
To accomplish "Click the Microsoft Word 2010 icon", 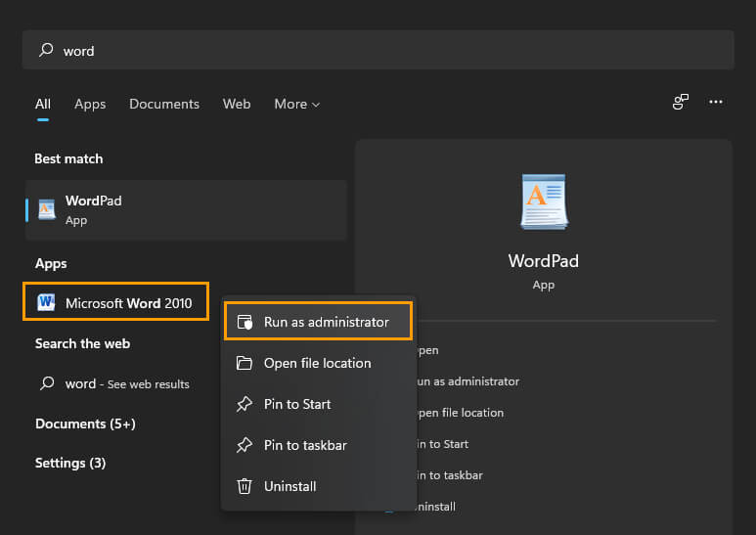I will click(x=46, y=302).
